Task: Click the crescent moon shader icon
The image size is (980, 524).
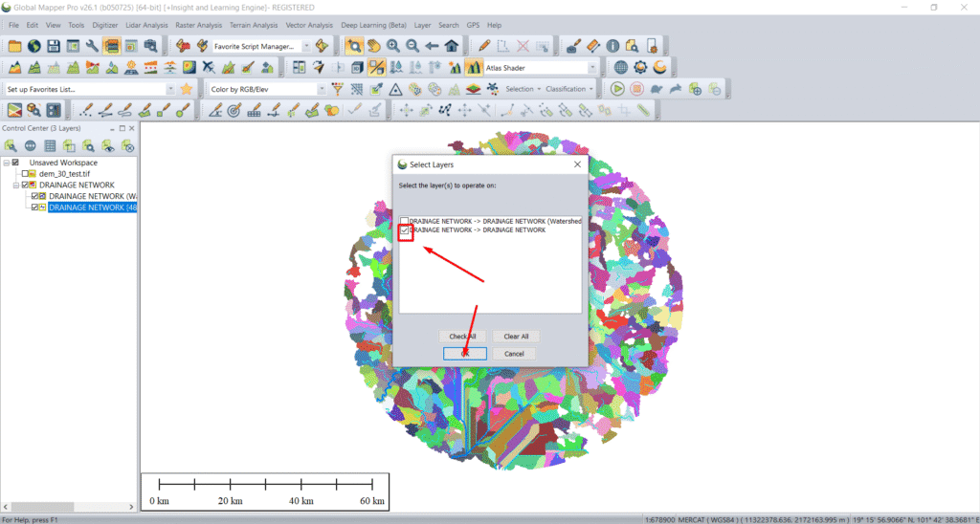Action: (660, 67)
